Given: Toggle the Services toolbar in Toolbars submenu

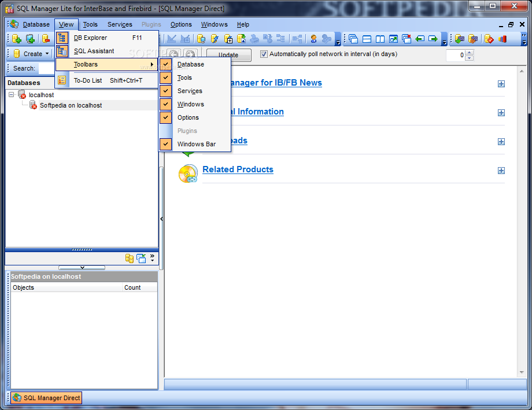Looking at the screenshot, I should tap(195, 91).
